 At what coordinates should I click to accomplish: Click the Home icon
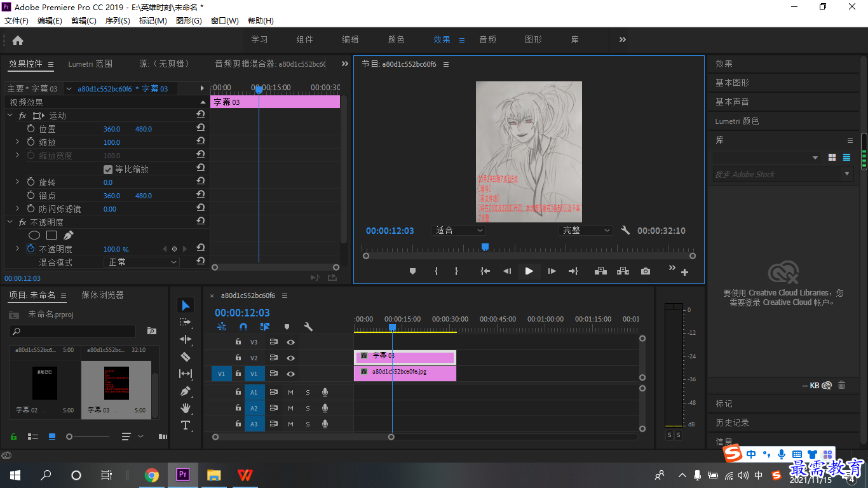click(x=18, y=40)
